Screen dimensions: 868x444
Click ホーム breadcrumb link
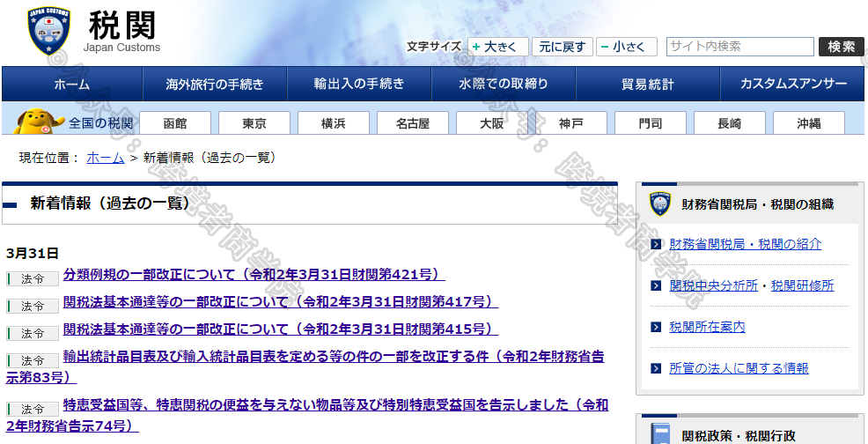coord(105,158)
